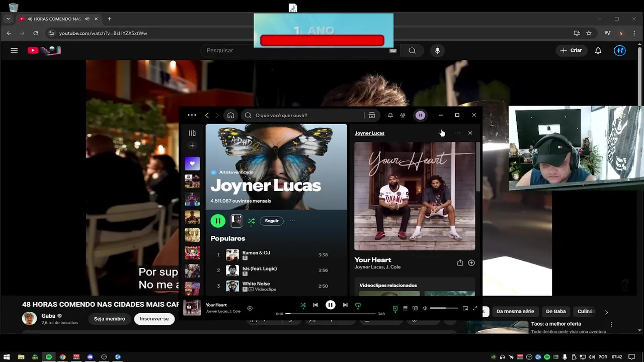
Task: Click Spotify icon in taskbar
Action: [49, 357]
